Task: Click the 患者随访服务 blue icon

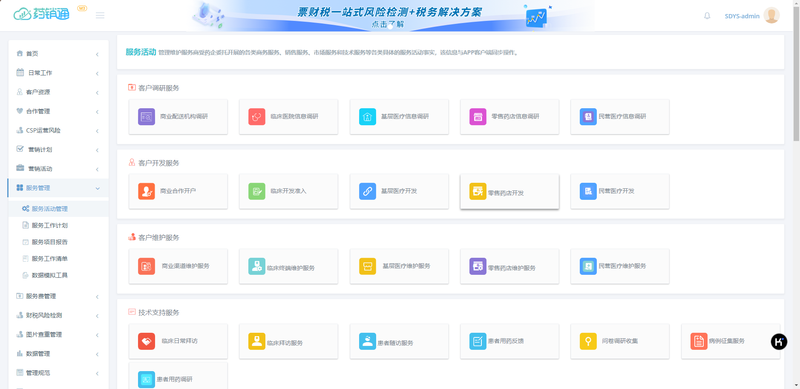Action: tap(367, 341)
